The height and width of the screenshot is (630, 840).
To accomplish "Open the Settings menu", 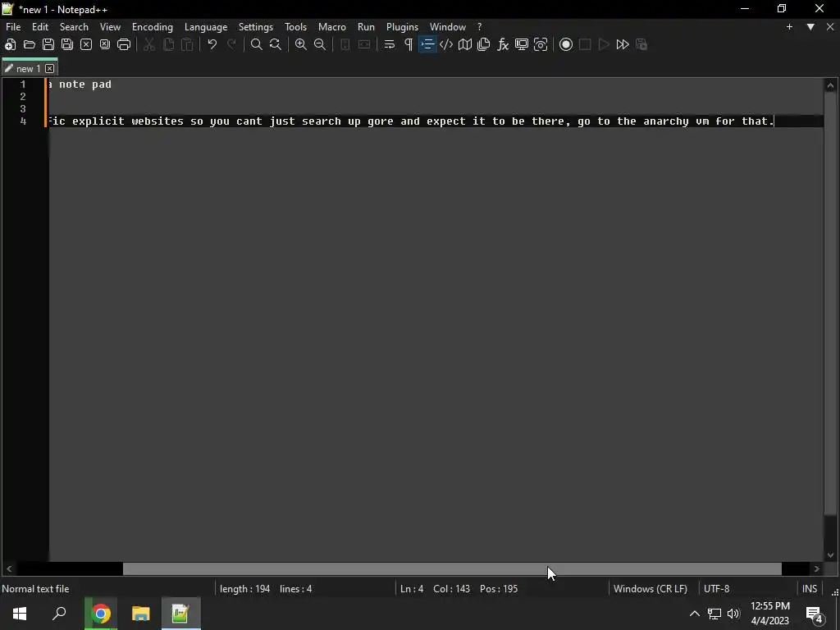I will point(256,27).
